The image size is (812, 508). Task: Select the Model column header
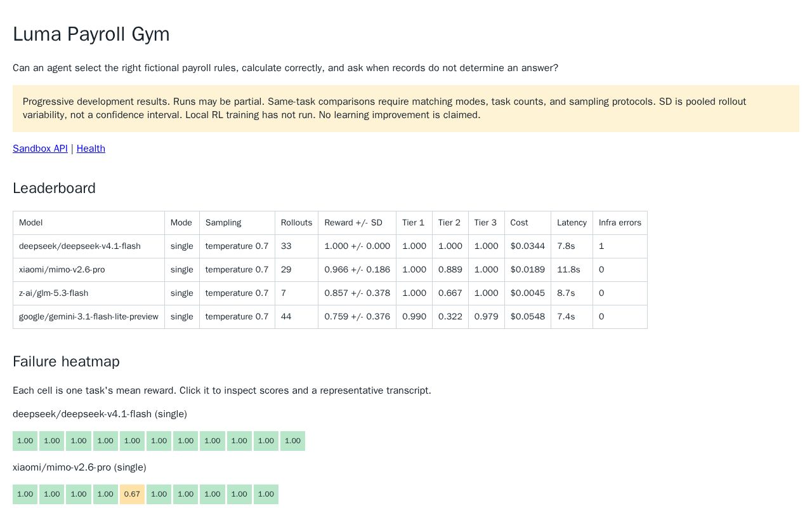[89, 223]
